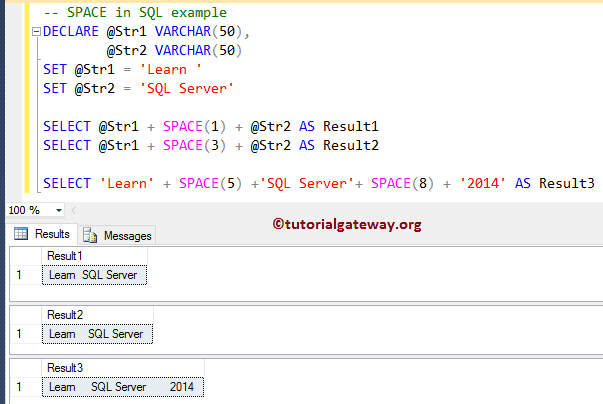Select the Result1 column header

tap(94, 256)
